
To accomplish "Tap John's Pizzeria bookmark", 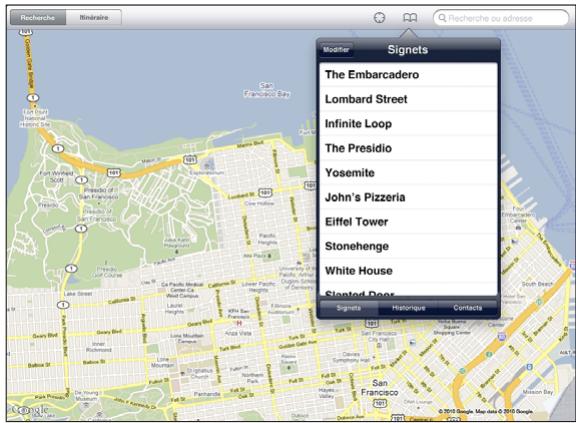I will (408, 198).
